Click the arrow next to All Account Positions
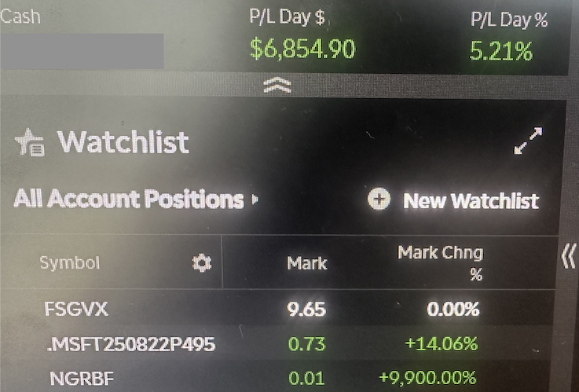 click(x=255, y=200)
